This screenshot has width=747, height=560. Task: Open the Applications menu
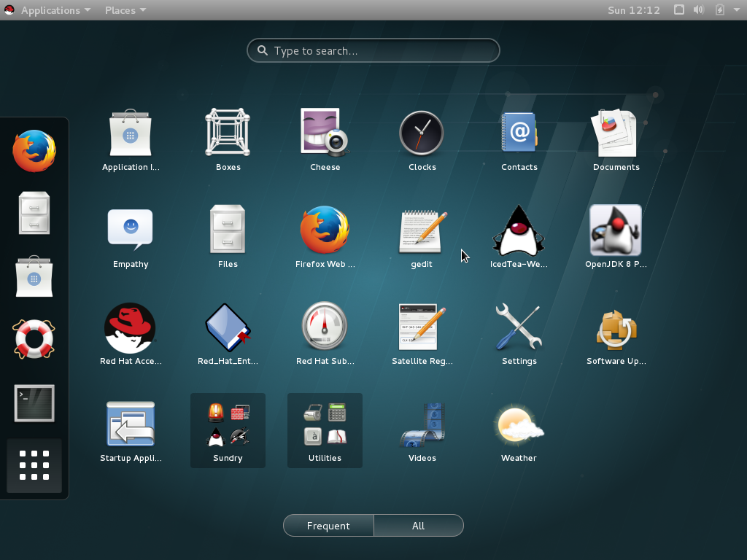pos(50,9)
